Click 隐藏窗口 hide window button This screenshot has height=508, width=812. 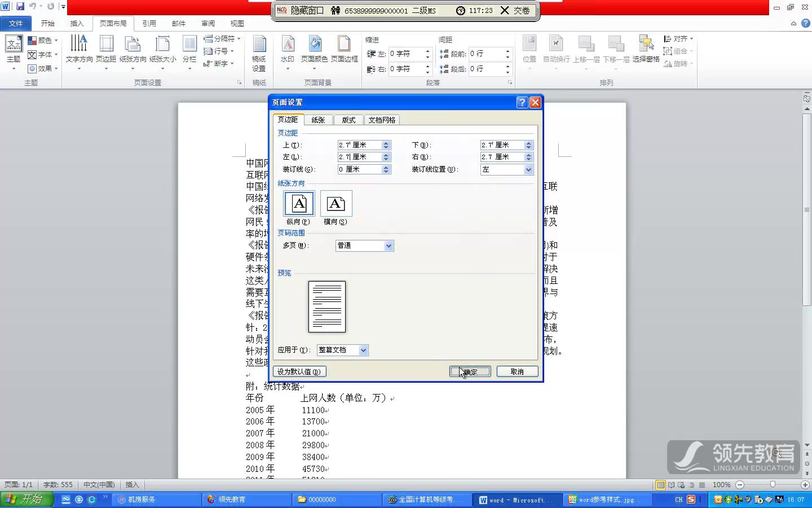click(301, 10)
